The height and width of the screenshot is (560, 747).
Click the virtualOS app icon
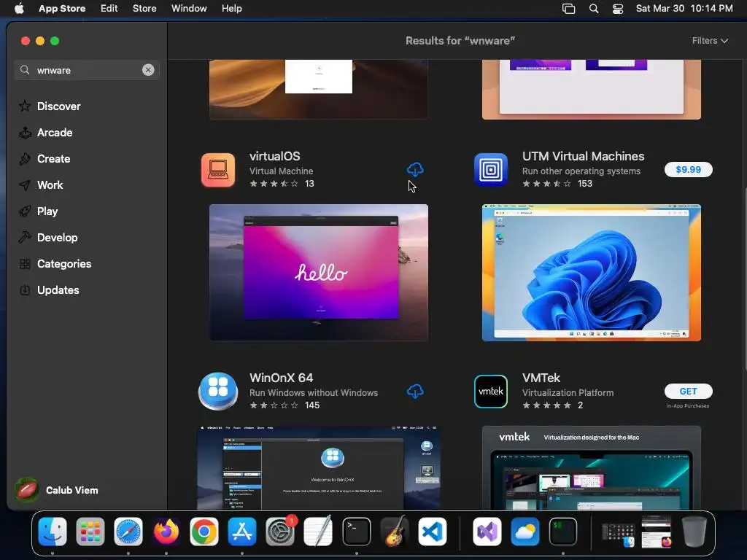[x=217, y=170]
